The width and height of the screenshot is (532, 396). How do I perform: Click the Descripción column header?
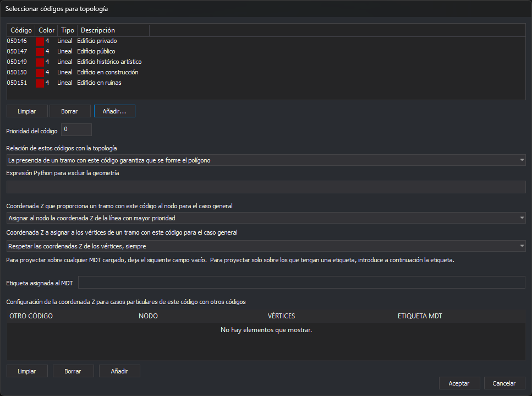[x=113, y=30]
